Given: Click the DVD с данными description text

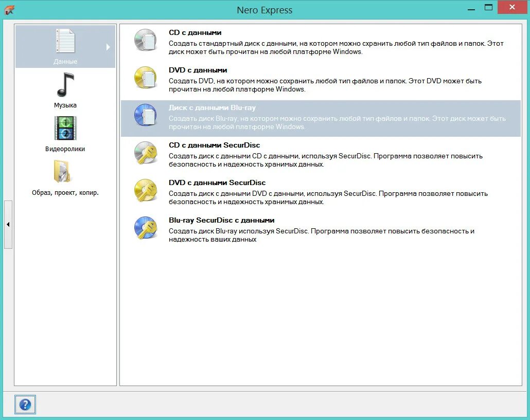Looking at the screenshot, I should pyautogui.click(x=325, y=85).
